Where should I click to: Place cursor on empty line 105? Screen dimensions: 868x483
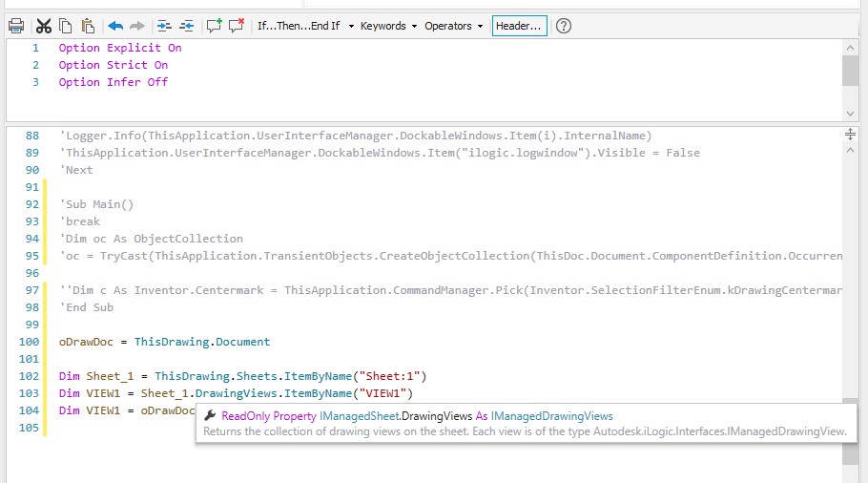tap(286, 428)
